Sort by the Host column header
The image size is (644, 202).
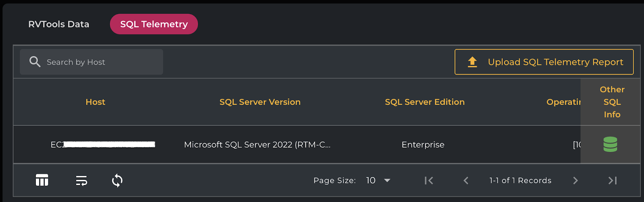(x=95, y=102)
